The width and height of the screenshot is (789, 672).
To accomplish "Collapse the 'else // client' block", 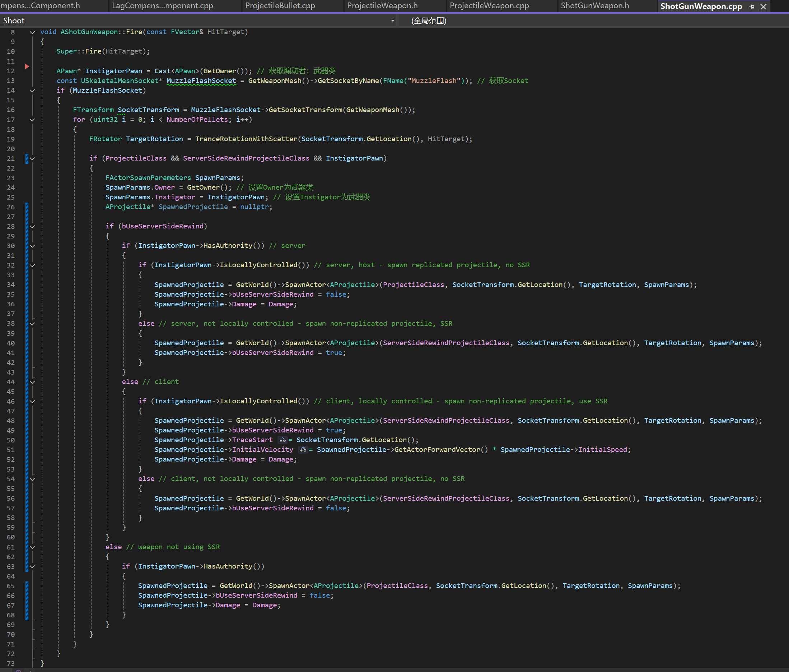I will click(x=32, y=382).
